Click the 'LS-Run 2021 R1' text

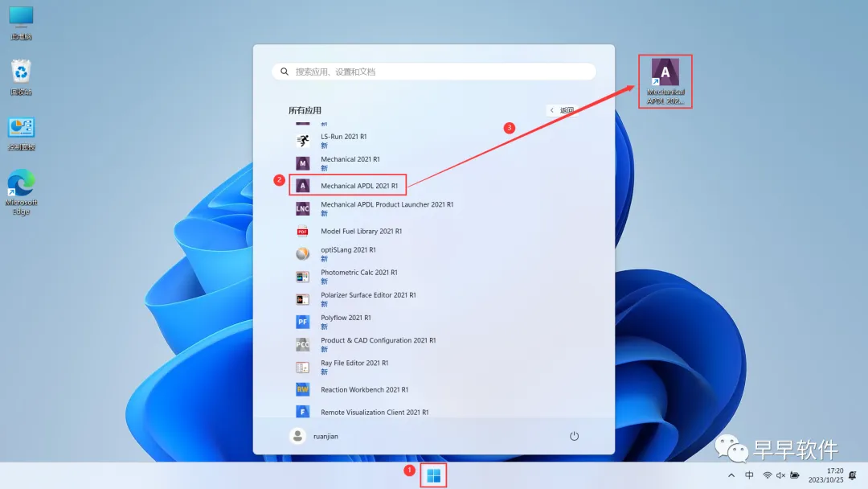(344, 136)
